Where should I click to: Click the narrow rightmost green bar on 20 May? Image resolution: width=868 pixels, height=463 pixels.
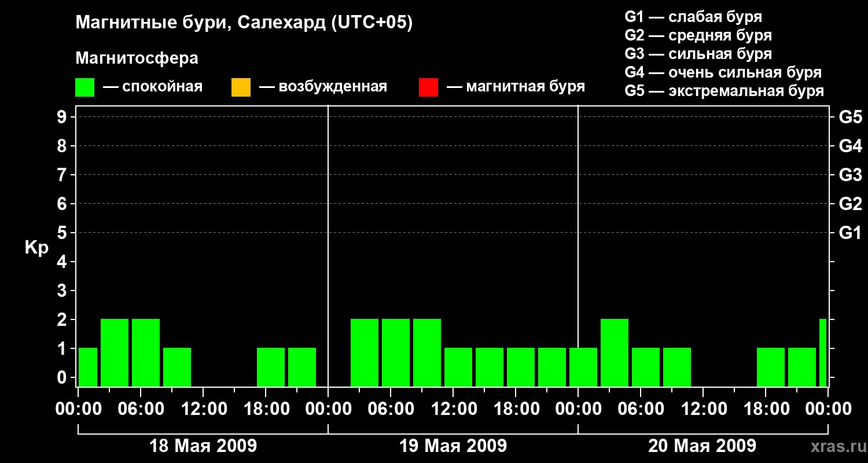(x=823, y=352)
